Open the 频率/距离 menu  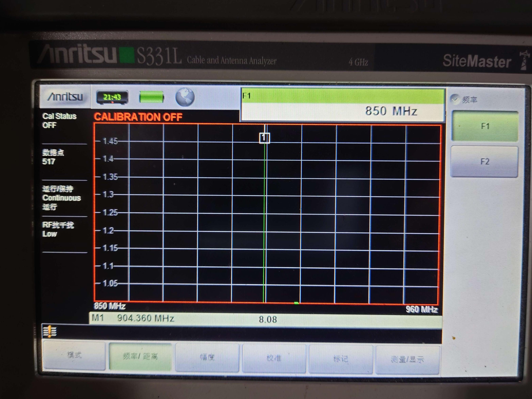[x=140, y=356]
